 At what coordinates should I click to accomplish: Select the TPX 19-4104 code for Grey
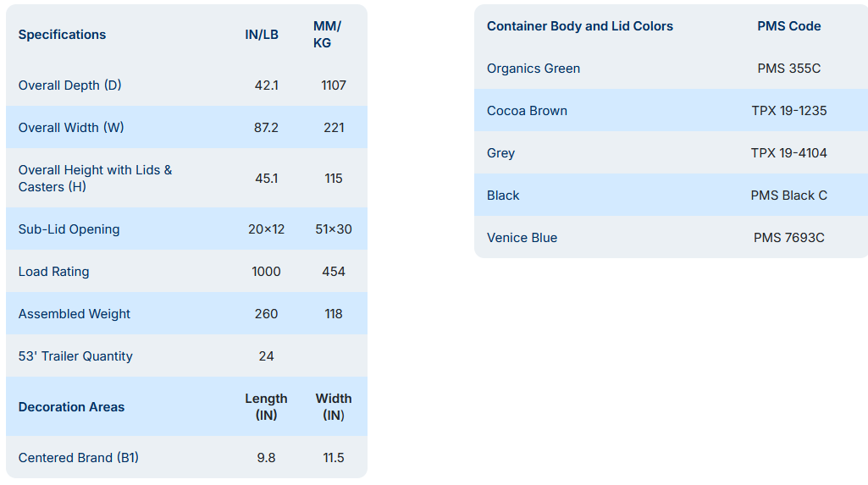[x=788, y=153]
